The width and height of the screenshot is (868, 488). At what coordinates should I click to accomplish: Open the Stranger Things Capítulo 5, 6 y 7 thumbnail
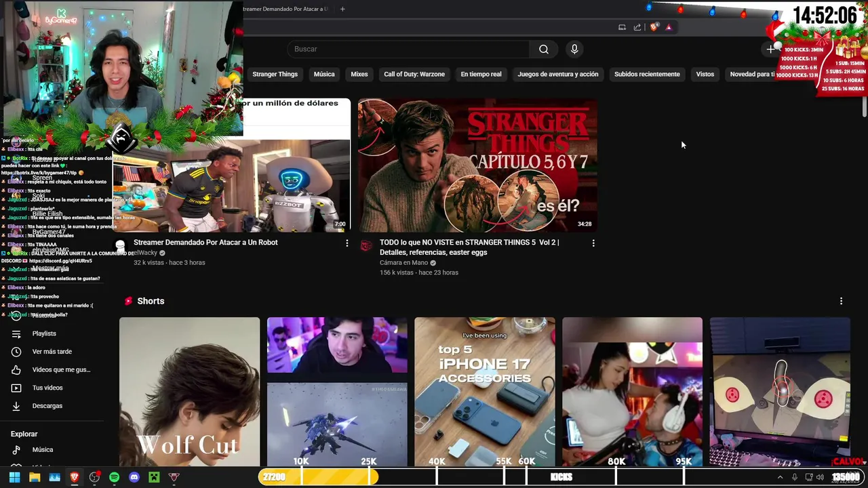pyautogui.click(x=477, y=165)
